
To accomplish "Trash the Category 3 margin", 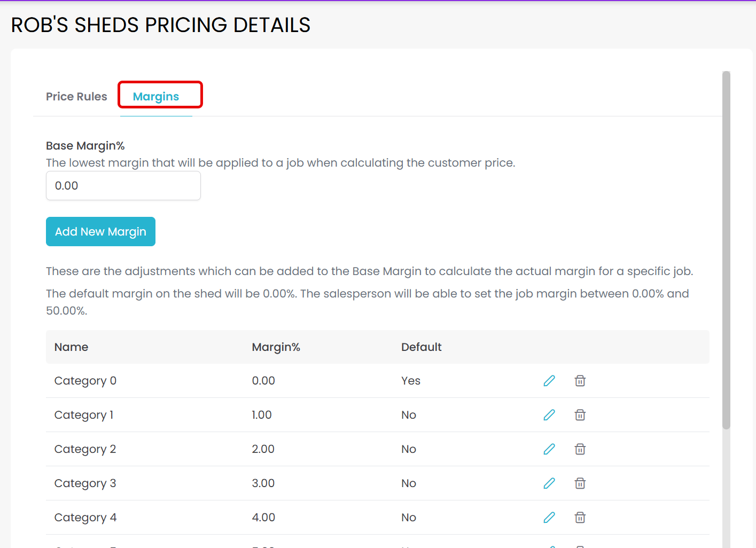I will pos(580,483).
